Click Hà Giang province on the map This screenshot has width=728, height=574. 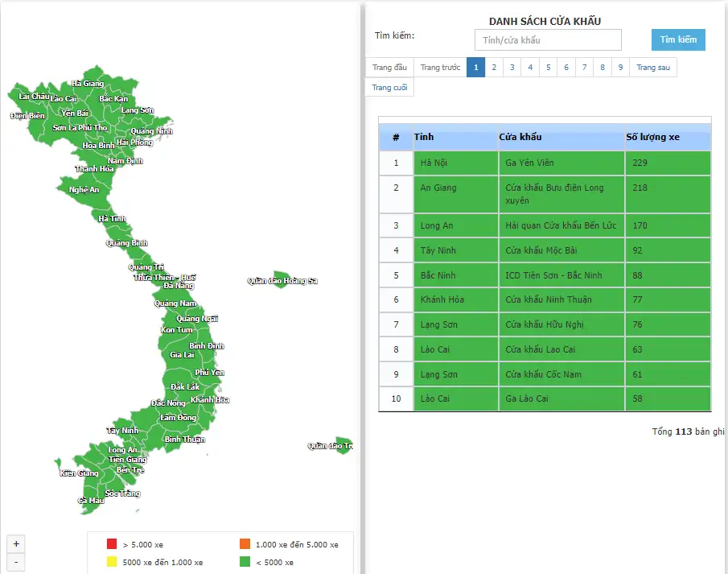pyautogui.click(x=88, y=84)
